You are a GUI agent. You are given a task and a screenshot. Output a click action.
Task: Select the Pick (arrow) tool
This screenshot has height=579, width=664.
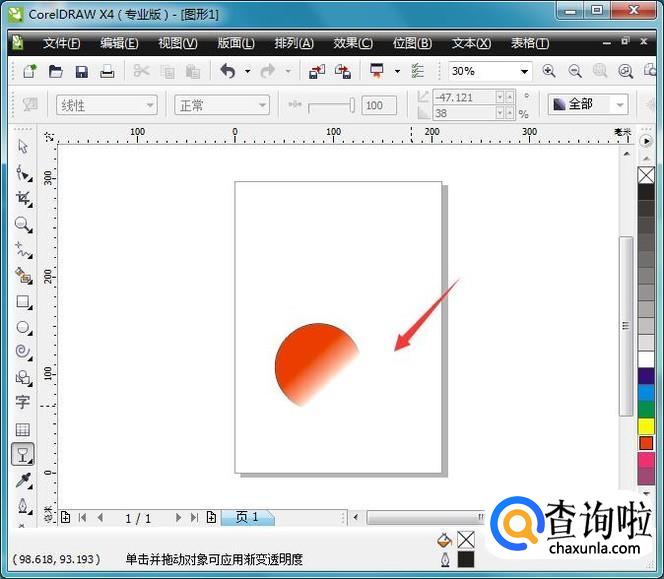tap(22, 147)
